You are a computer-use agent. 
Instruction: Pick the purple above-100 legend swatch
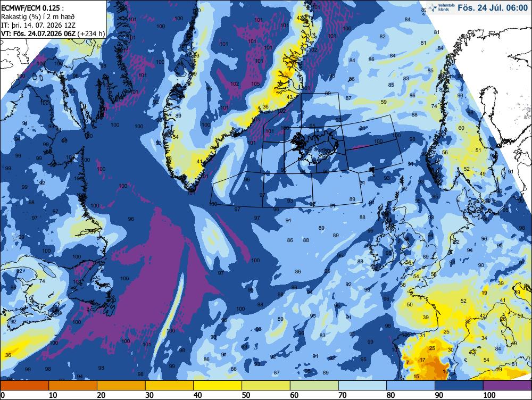(x=507, y=386)
